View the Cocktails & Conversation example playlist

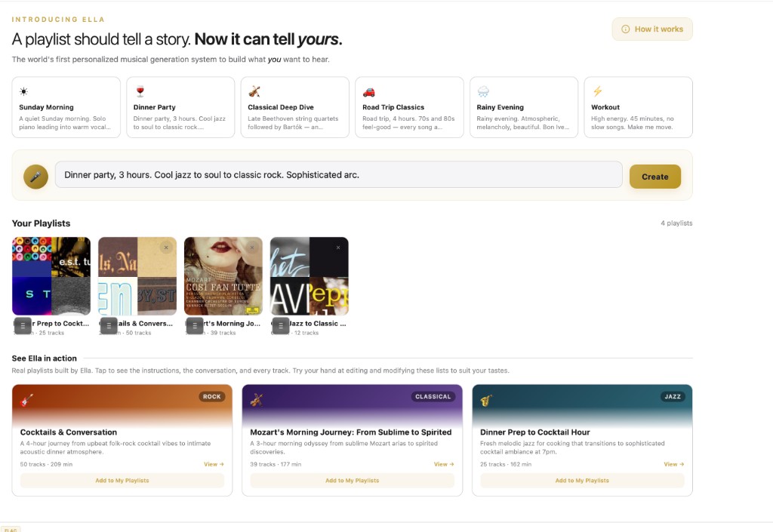[214, 464]
